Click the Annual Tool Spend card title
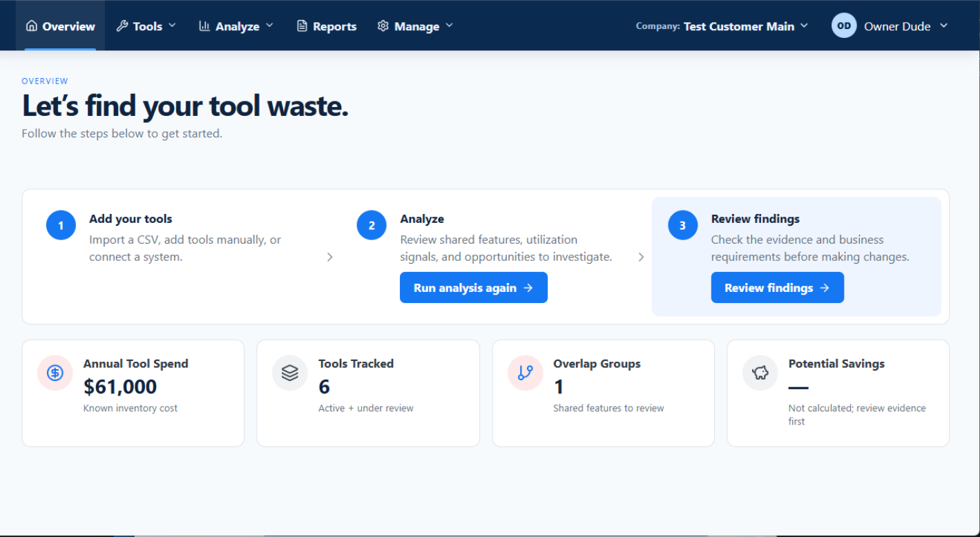The image size is (980, 537). [136, 364]
